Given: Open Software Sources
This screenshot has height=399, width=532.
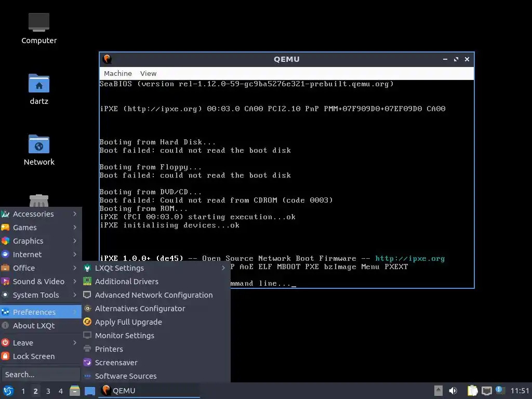Looking at the screenshot, I should (x=156, y=376).
